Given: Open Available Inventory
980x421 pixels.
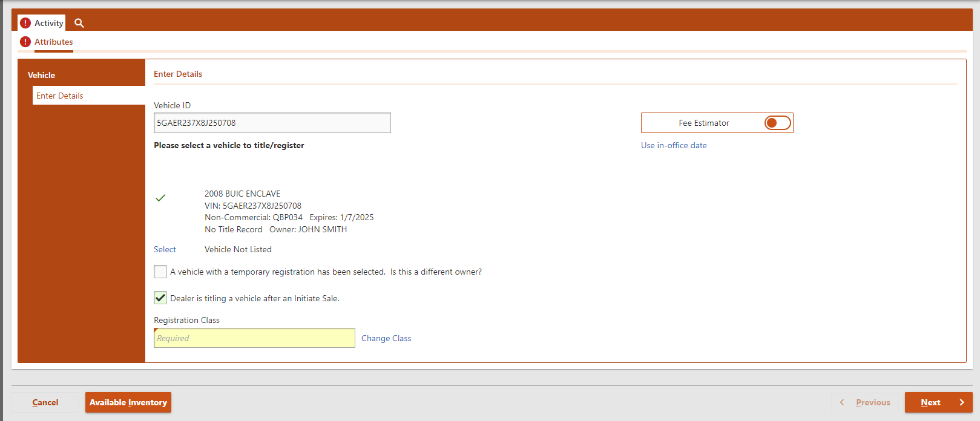Looking at the screenshot, I should [x=128, y=402].
